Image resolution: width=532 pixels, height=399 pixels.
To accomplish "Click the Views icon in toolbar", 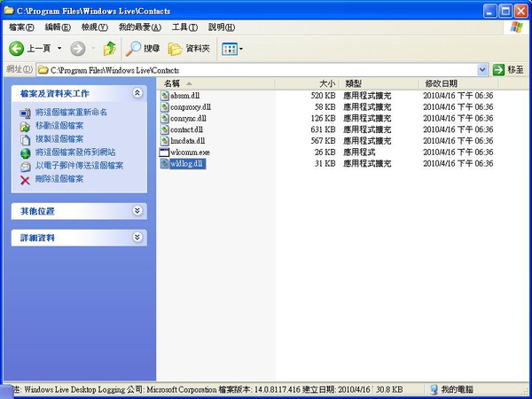I will click(x=230, y=49).
